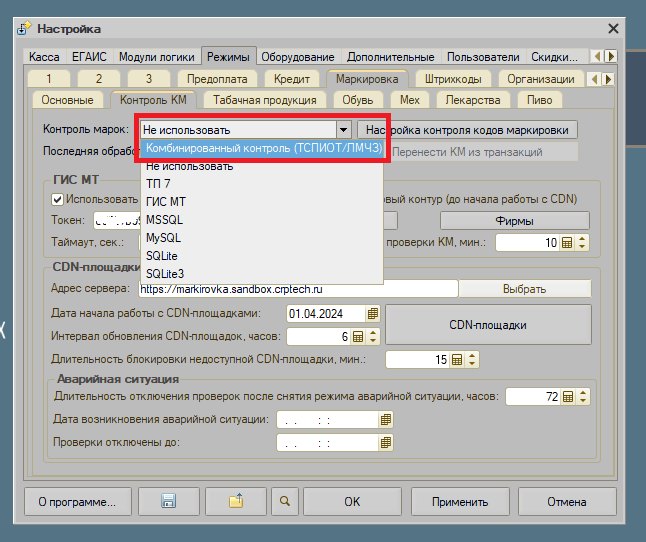The width and height of the screenshot is (646, 542).
Task: Open the Организации subtab
Action: (x=541, y=79)
